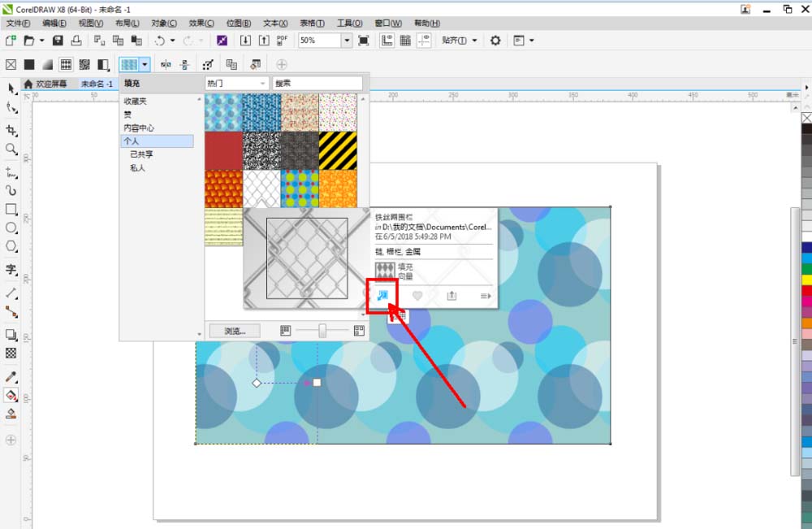Apply the chain-link fence fill

click(x=382, y=296)
